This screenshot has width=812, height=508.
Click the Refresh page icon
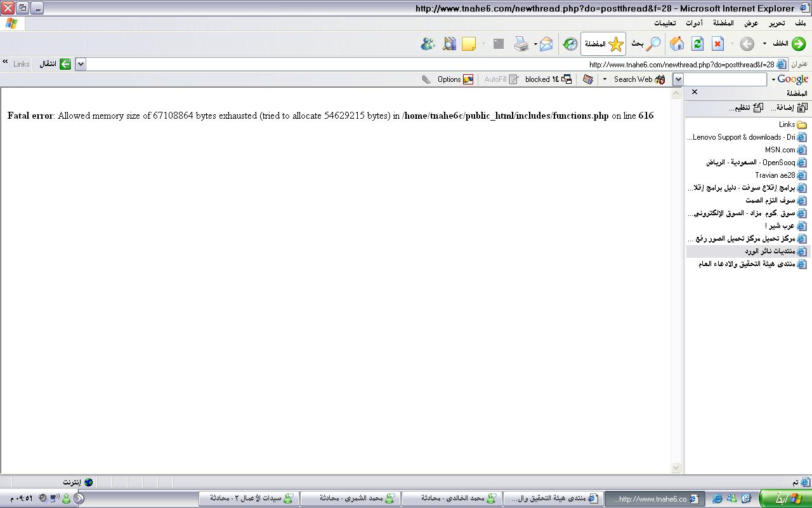point(697,44)
